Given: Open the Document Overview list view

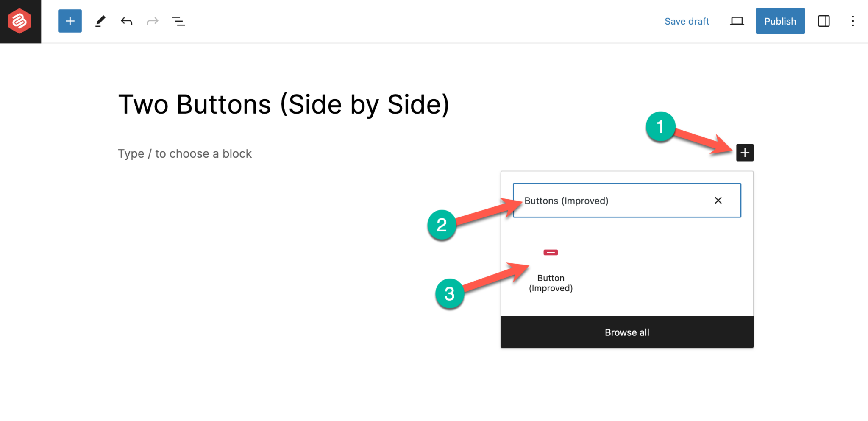Looking at the screenshot, I should [x=178, y=21].
